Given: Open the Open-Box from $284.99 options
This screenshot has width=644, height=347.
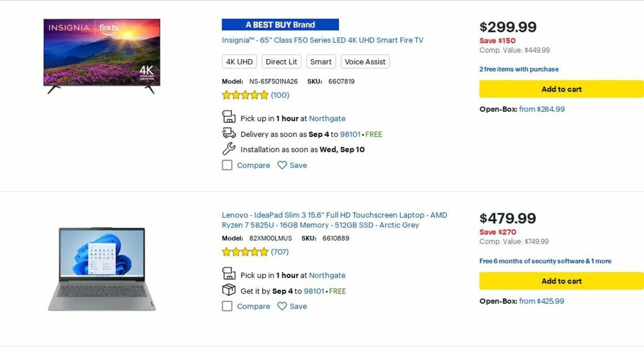Looking at the screenshot, I should (542, 109).
